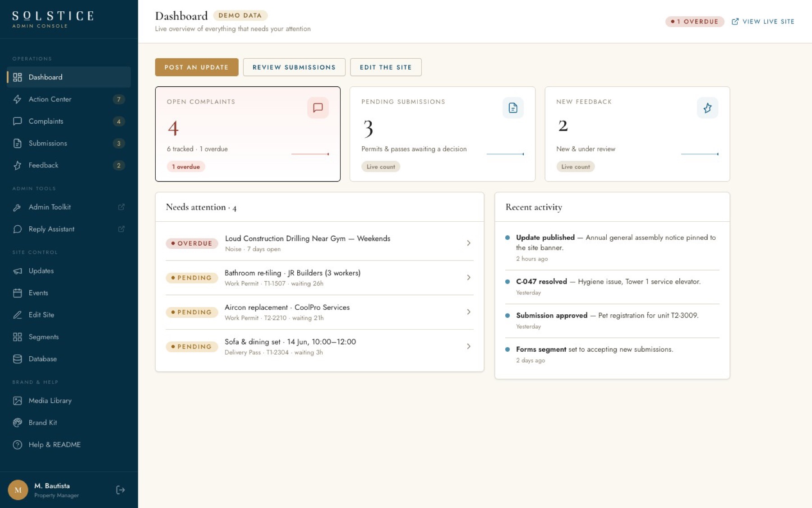Click the Media Library image icon
Image resolution: width=812 pixels, height=508 pixels.
pos(18,401)
